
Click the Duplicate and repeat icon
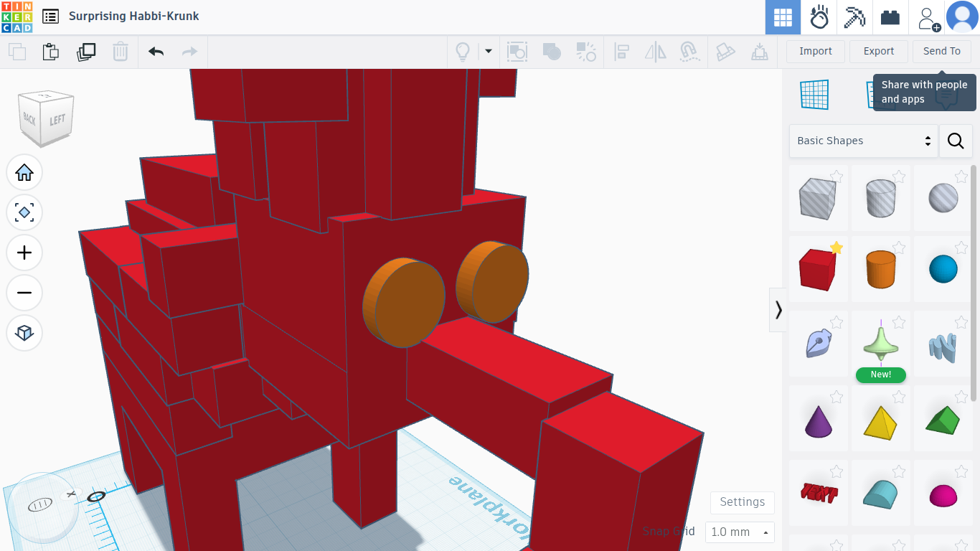pyautogui.click(x=86, y=52)
